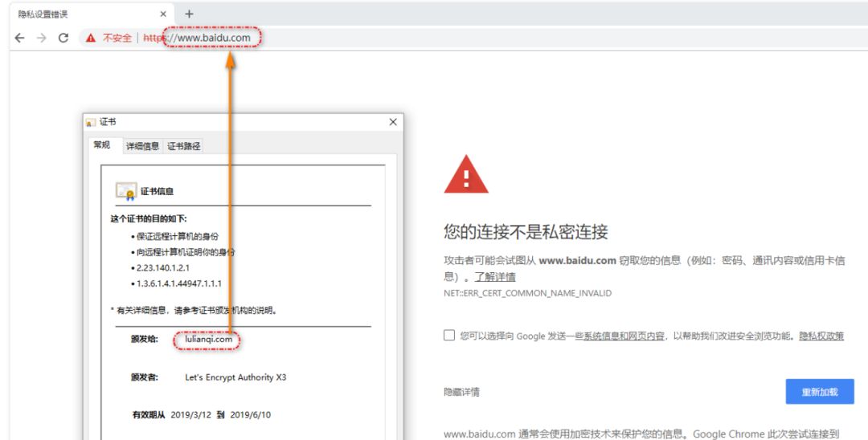The image size is (868, 440).
Task: Switch to the 详细信息 tab
Action: pos(143,146)
